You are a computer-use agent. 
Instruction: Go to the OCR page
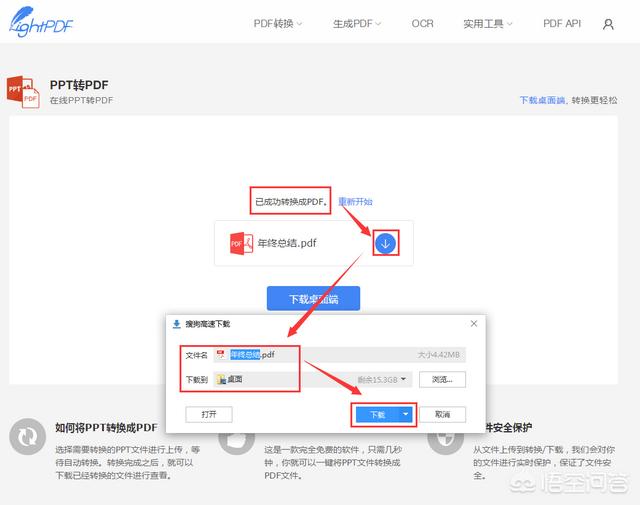tap(422, 24)
